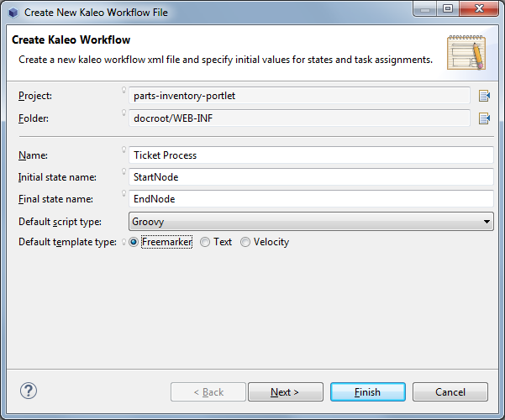Click the Next button
This screenshot has width=505, height=420.
[286, 392]
